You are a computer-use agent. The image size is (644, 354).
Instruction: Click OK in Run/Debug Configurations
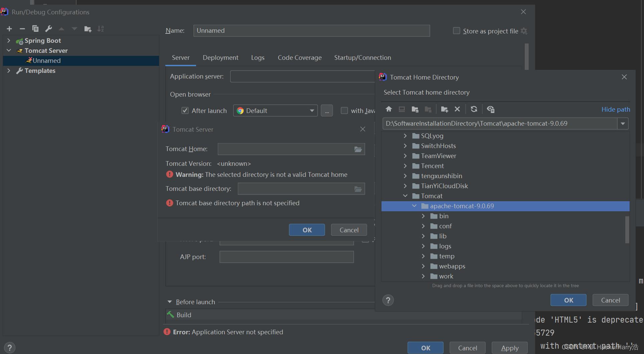tap(426, 348)
